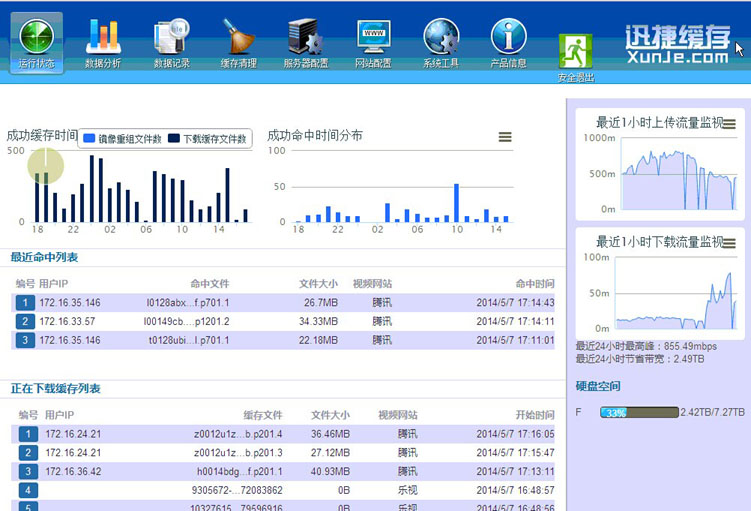Click the upload traffic area chart
The image size is (751, 511).
coord(679,174)
